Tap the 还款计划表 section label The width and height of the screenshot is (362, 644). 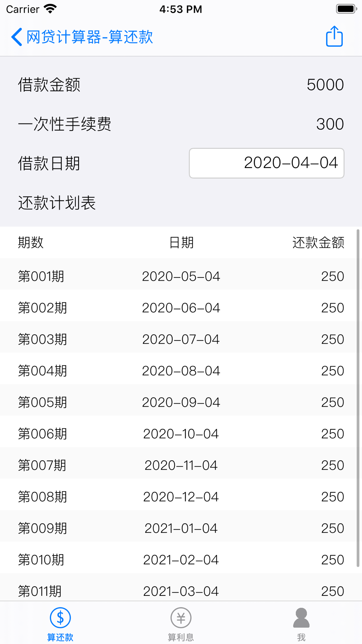(57, 203)
